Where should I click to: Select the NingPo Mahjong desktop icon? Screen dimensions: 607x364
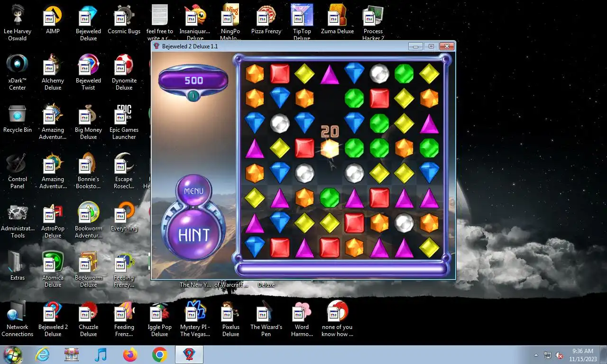(230, 23)
